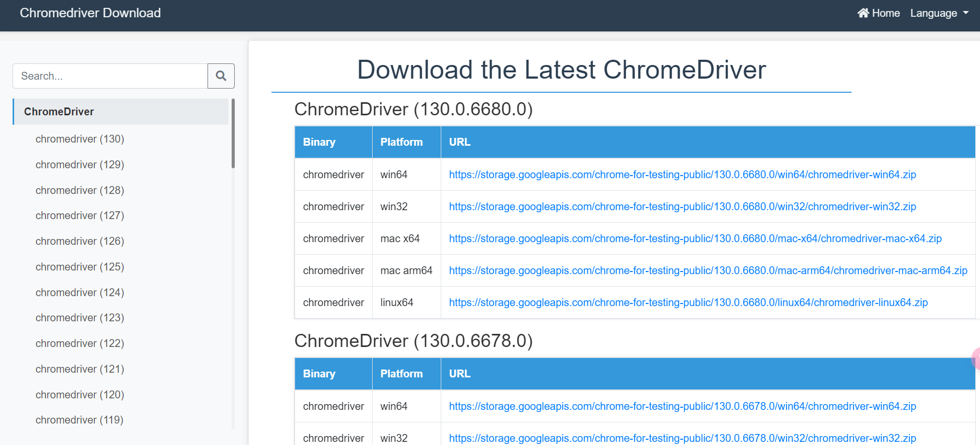Open the Chromedriver Download brand link
The width and height of the screenshot is (980, 445).
90,13
